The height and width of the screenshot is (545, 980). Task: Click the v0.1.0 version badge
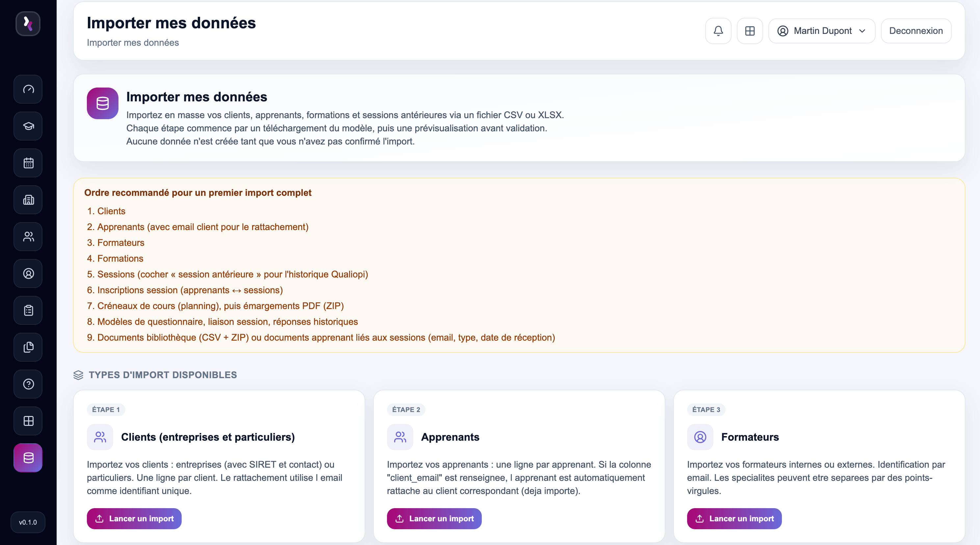click(28, 522)
